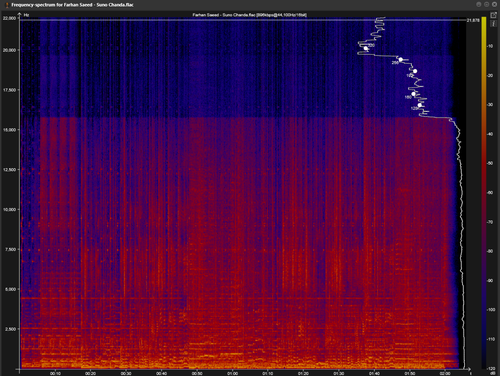Click the orange app icon in title bar

pyautogui.click(x=7, y=5)
